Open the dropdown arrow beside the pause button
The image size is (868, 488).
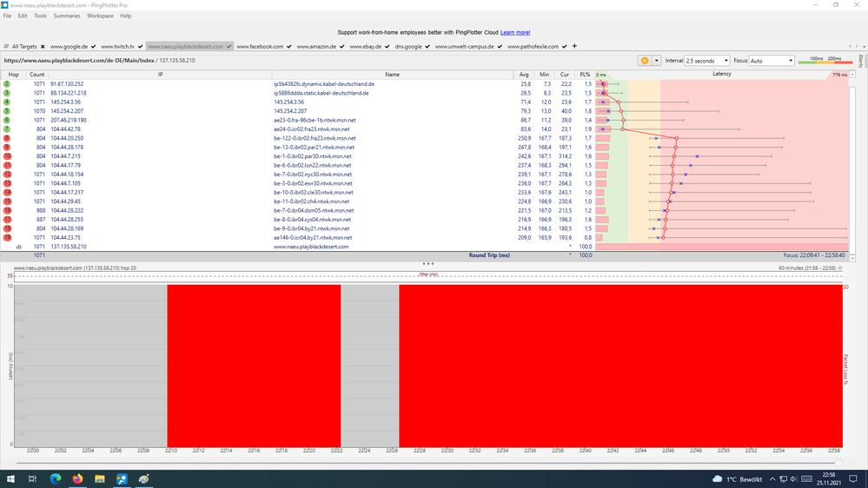[x=657, y=61]
